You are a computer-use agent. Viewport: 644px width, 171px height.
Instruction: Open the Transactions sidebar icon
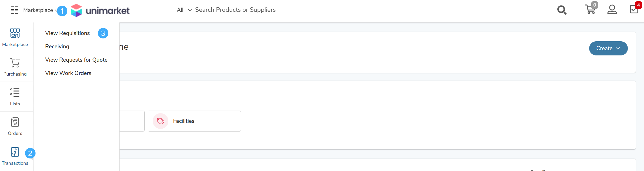pyautogui.click(x=15, y=152)
